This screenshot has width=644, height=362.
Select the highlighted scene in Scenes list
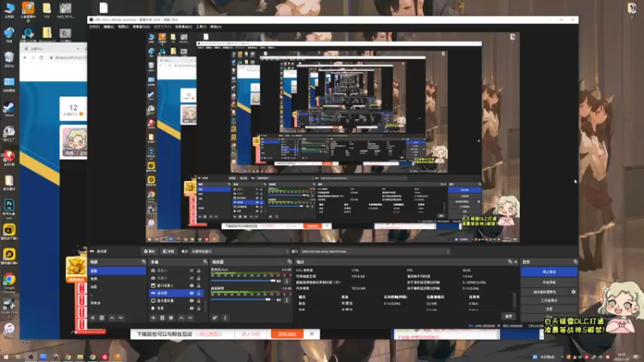(117, 271)
